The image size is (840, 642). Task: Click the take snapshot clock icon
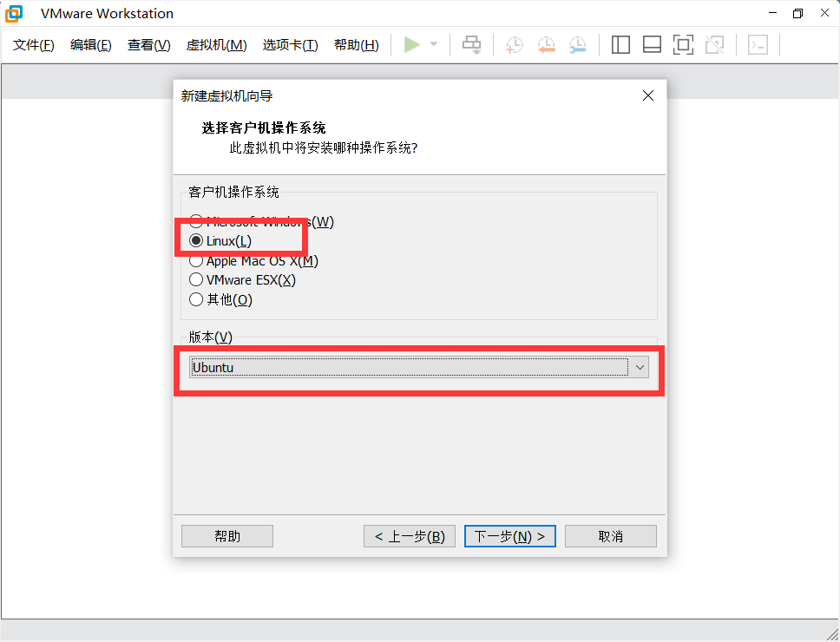tap(515, 45)
